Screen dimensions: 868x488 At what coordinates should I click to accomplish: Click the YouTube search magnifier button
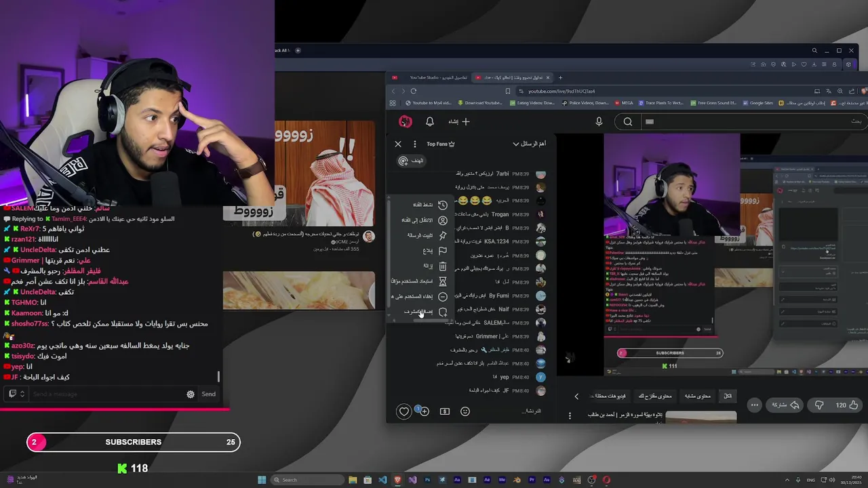(628, 121)
